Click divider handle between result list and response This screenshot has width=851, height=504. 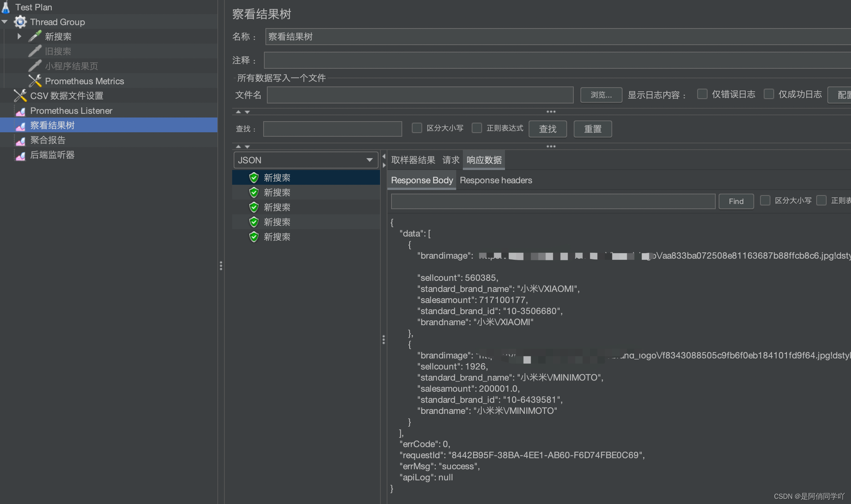(x=383, y=340)
